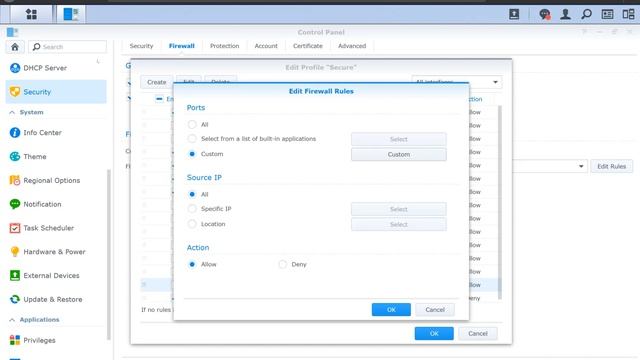640x360 pixels.
Task: Open Notification settings in the sidebar
Action: coord(56,204)
